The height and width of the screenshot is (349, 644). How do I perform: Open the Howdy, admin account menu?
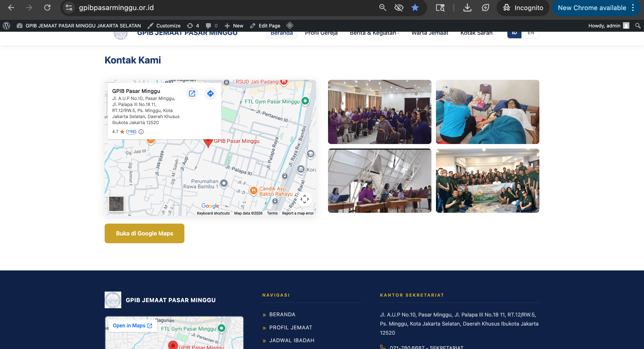tap(609, 26)
